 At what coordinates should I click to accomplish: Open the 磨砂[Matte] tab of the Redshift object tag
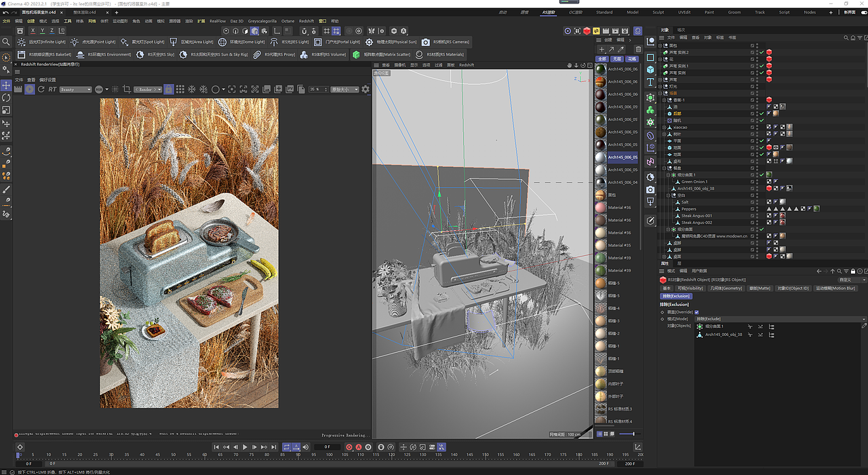click(760, 288)
